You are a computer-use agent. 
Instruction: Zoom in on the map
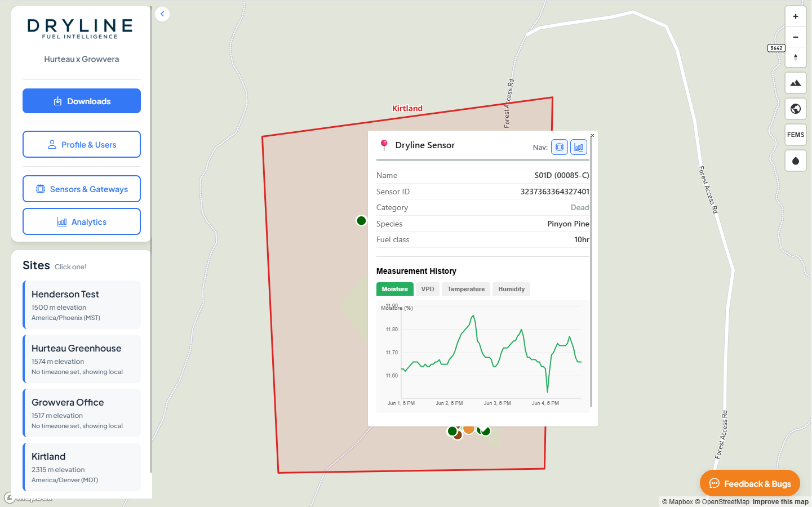(796, 16)
